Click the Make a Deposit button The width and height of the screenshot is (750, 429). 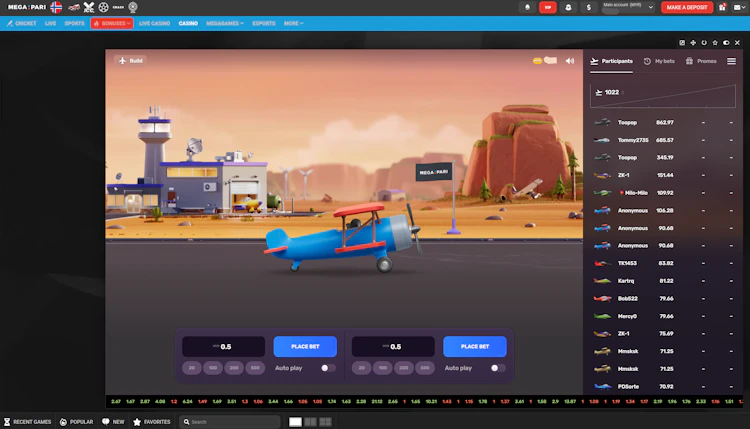[x=687, y=7]
